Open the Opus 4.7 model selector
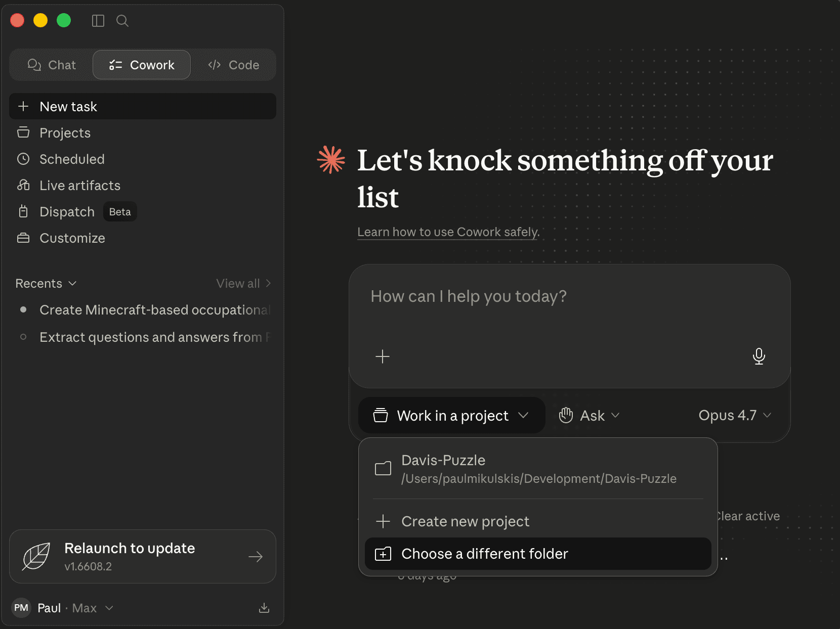Screen dimensions: 840x629 point(735,416)
